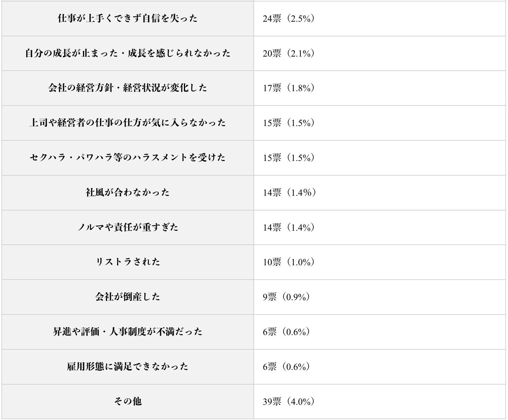Click the 社風が合わなかった row label

[x=128, y=193]
